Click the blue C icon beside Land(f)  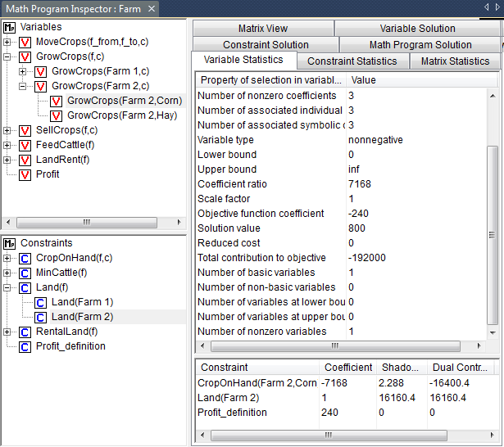(x=25, y=288)
